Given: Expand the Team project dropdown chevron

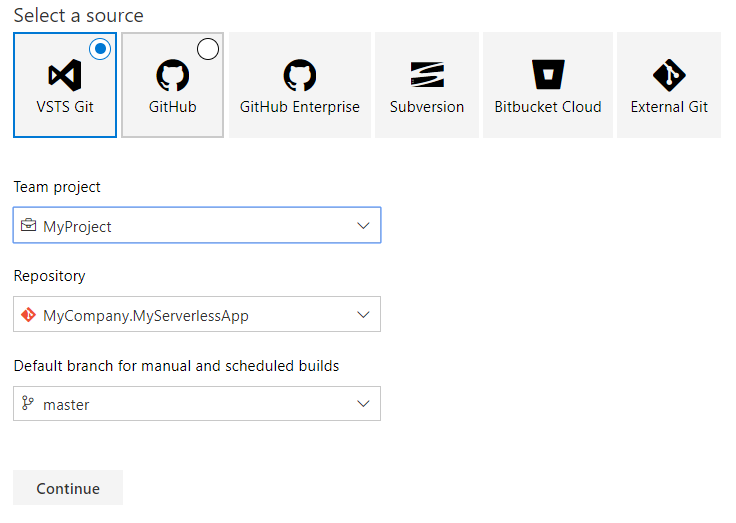Looking at the screenshot, I should click(363, 225).
